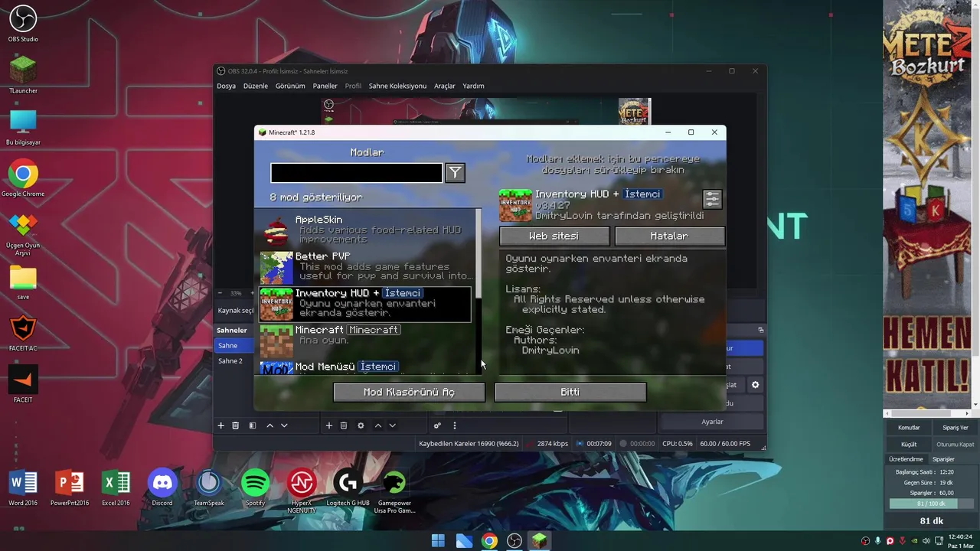Open the save folder on desktop
Image resolution: width=980 pixels, height=551 pixels.
coord(23,282)
